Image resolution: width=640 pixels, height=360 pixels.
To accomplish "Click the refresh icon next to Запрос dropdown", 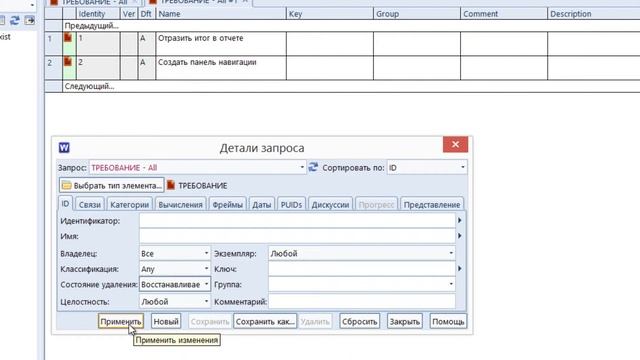I will pos(313,167).
